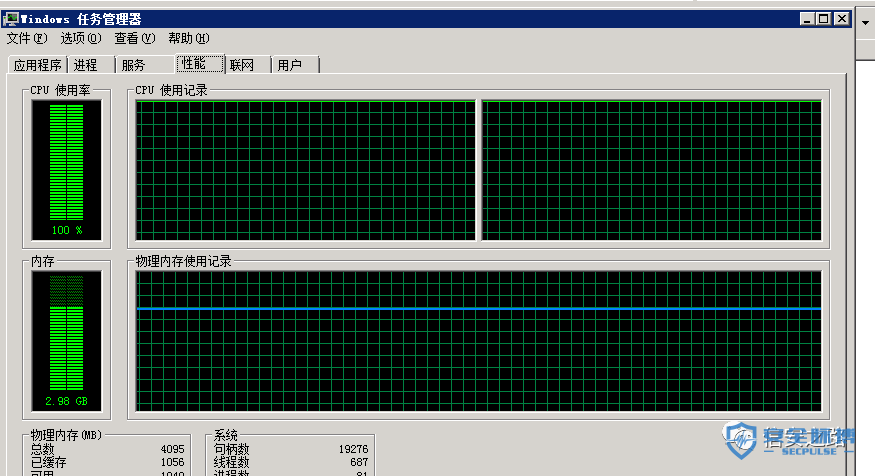Click the 句柄数 label
Image resolution: width=875 pixels, height=476 pixels.
point(232,449)
